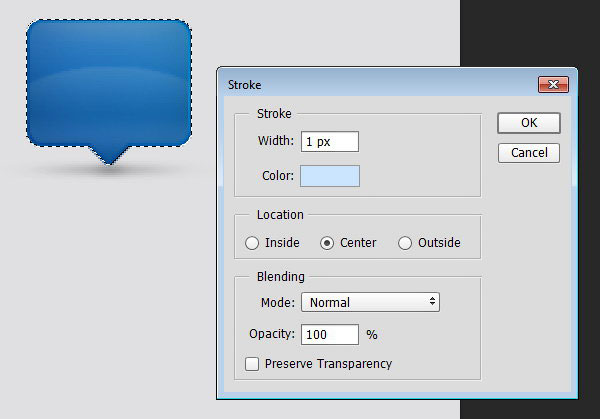The height and width of the screenshot is (419, 600).
Task: Click the Opacity: label text
Action: [272, 334]
